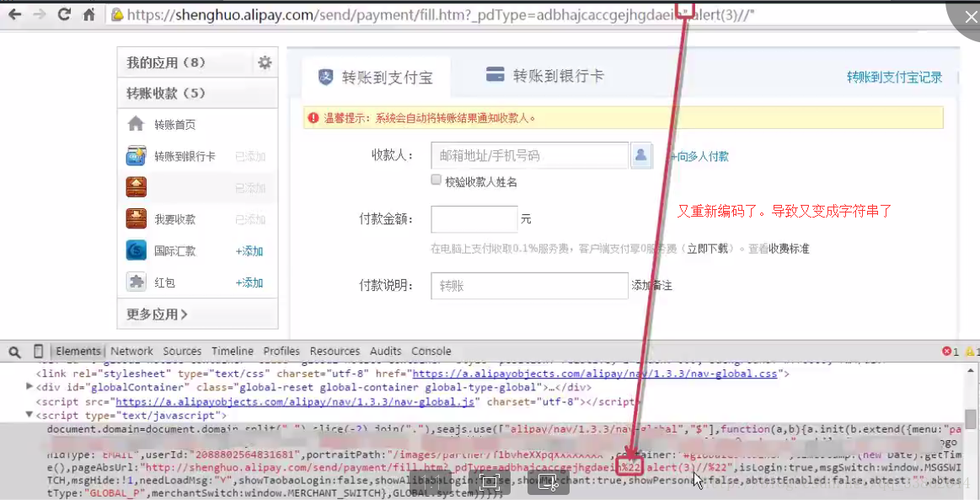Image resolution: width=980 pixels, height=500 pixels.
Task: Click 立即下载 download link
Action: [x=708, y=249]
